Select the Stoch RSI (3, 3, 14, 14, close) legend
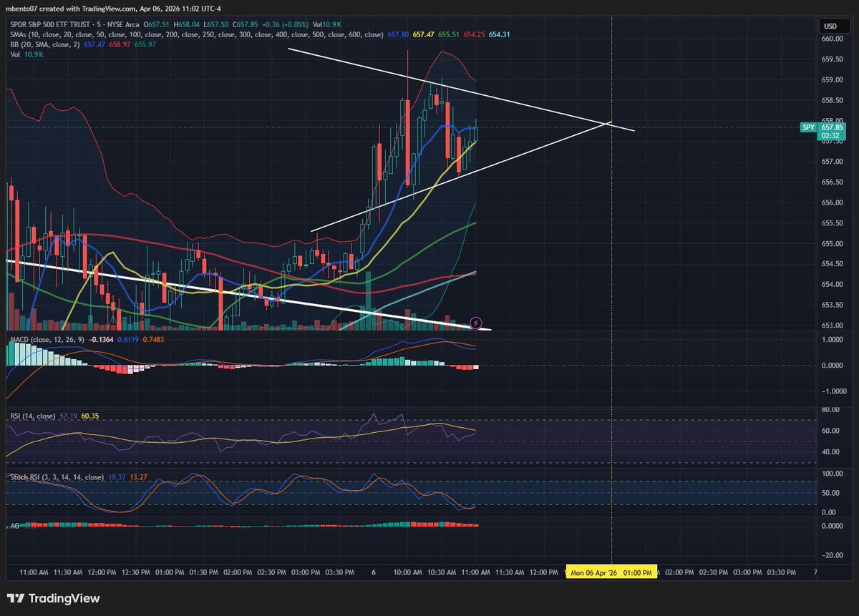This screenshot has height=616, width=859. pos(57,476)
